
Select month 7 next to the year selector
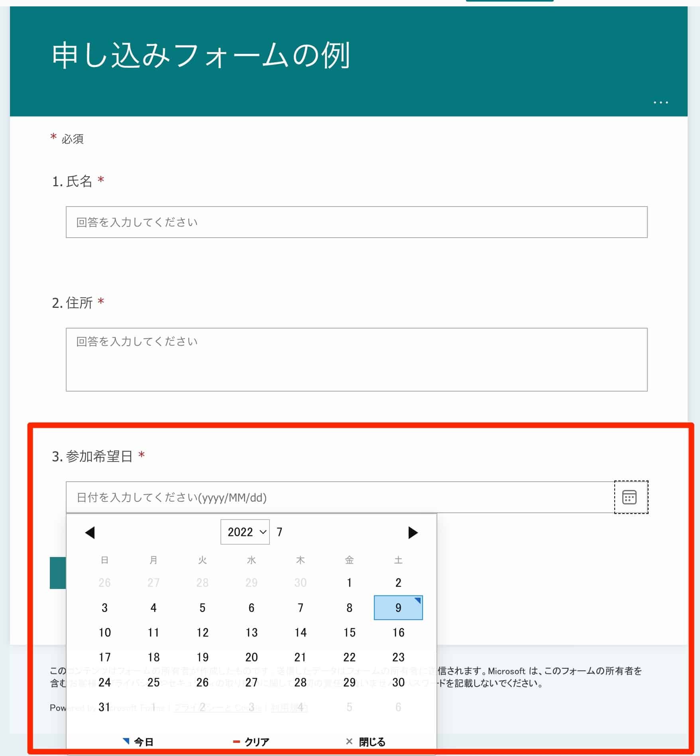pos(279,531)
